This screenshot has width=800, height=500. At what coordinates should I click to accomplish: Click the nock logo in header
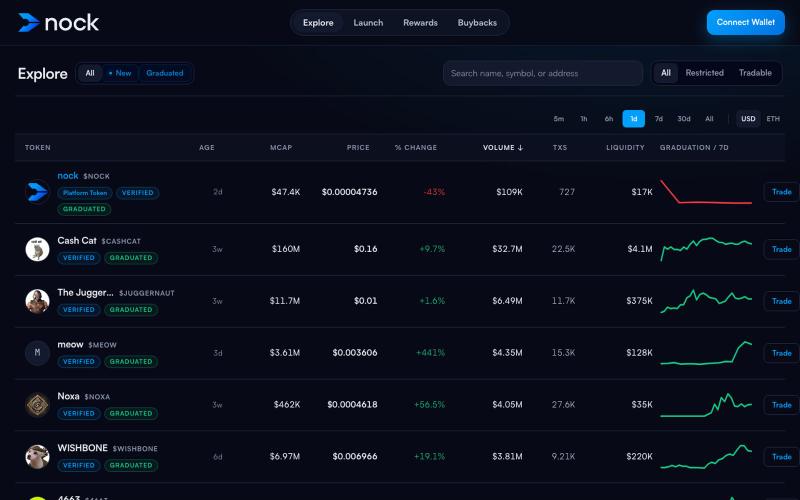click(x=59, y=22)
